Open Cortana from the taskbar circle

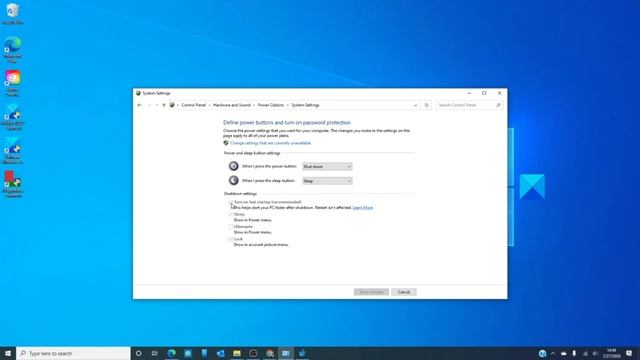point(138,353)
